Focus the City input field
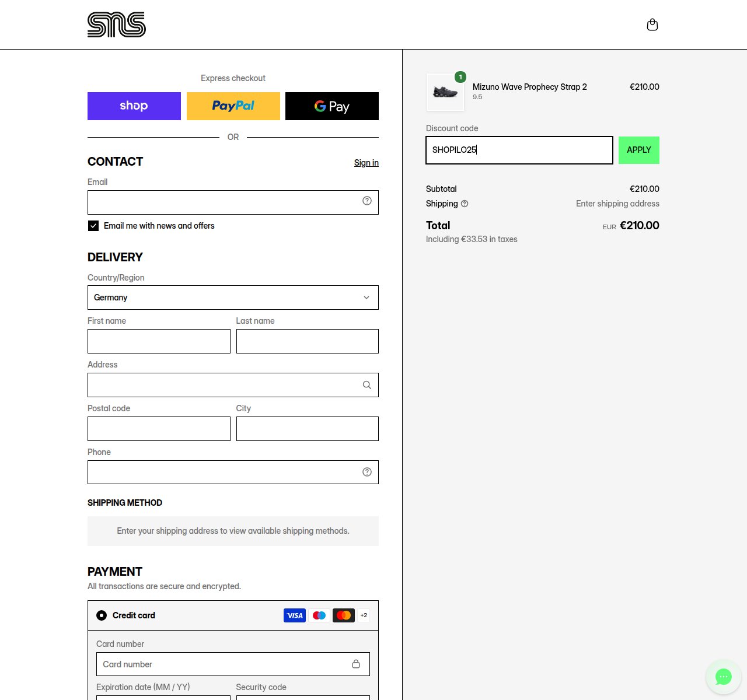747x700 pixels. [x=308, y=429]
